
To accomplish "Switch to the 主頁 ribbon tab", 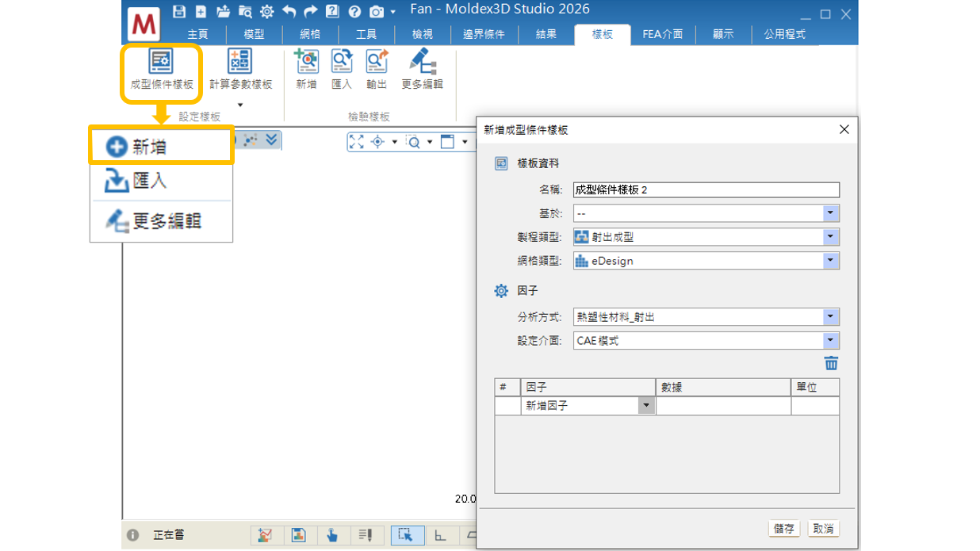I will coord(197,34).
